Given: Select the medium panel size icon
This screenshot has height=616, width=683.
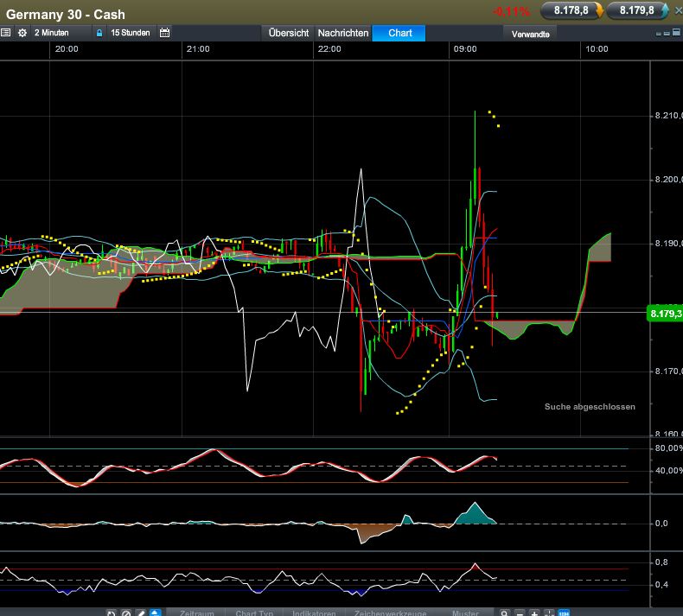Looking at the screenshot, I should (667, 34).
